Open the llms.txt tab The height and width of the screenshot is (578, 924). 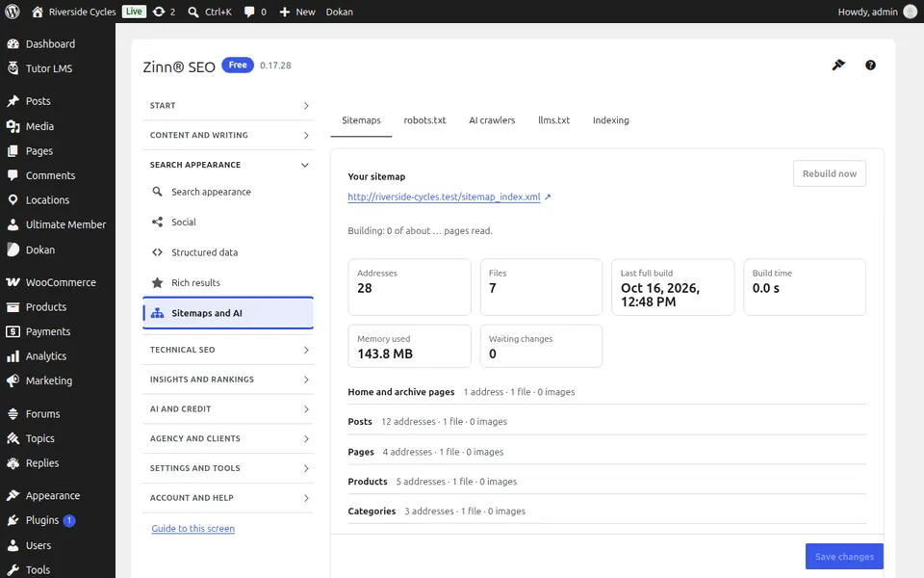click(554, 120)
